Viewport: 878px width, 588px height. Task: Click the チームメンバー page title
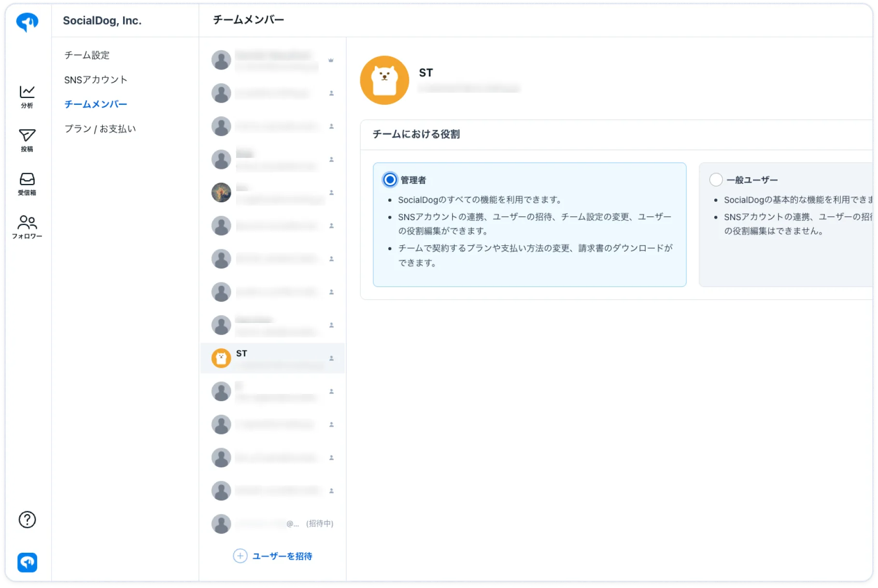coord(249,20)
